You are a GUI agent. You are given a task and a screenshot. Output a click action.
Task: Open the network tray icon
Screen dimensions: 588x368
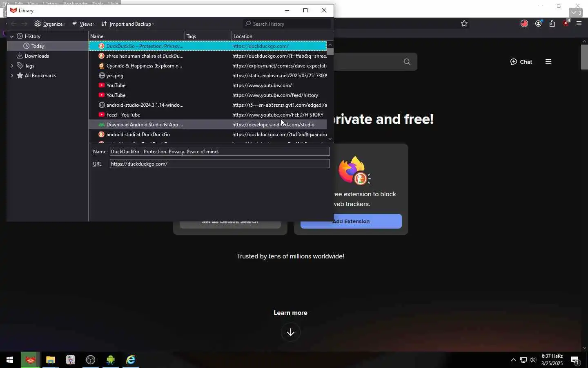523,360
